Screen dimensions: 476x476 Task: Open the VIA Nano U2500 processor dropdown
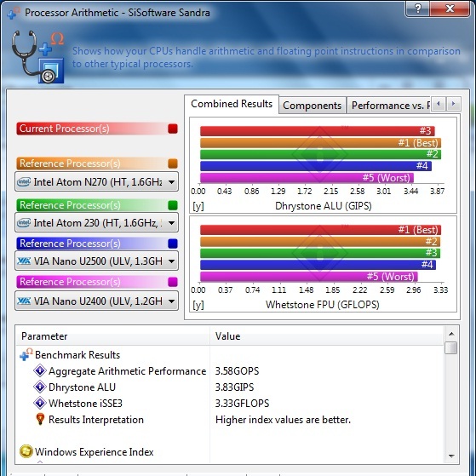click(x=96, y=261)
